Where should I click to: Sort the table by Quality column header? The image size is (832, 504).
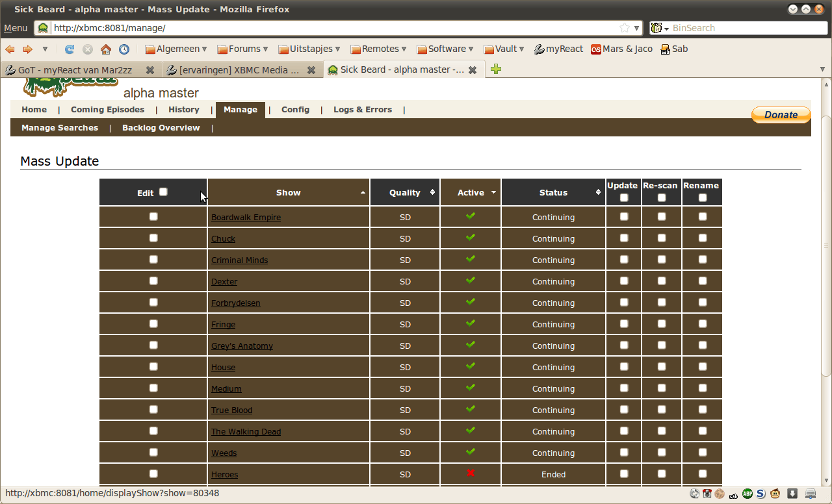(405, 192)
